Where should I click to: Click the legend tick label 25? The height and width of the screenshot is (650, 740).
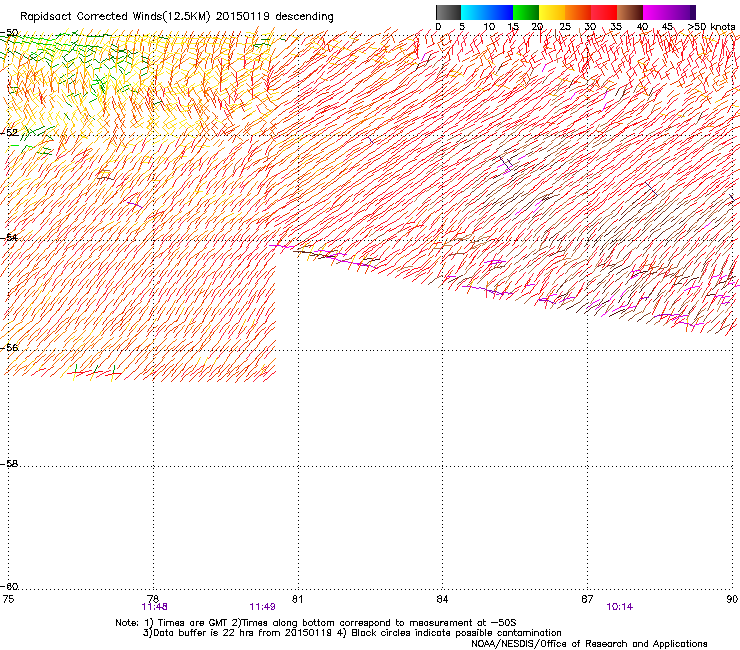pos(565,27)
